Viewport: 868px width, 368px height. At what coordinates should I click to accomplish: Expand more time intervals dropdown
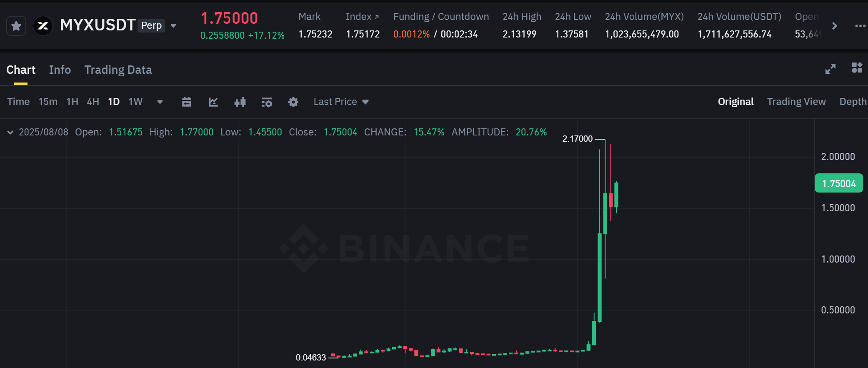pyautogui.click(x=160, y=102)
